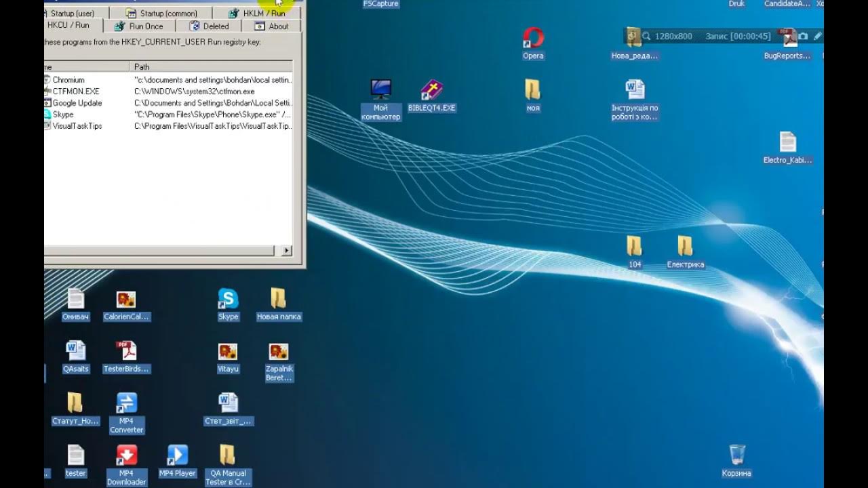Sort entries by the Path column header
This screenshot has height=488, width=868.
click(x=211, y=66)
